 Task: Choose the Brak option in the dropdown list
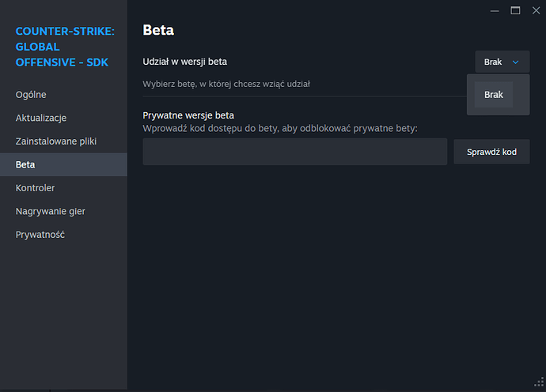494,95
